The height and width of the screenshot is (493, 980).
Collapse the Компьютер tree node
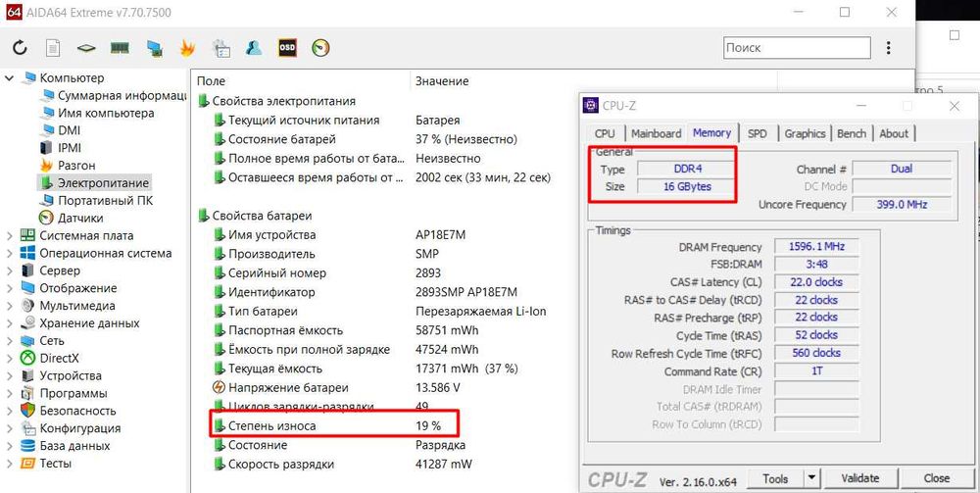coord(10,78)
